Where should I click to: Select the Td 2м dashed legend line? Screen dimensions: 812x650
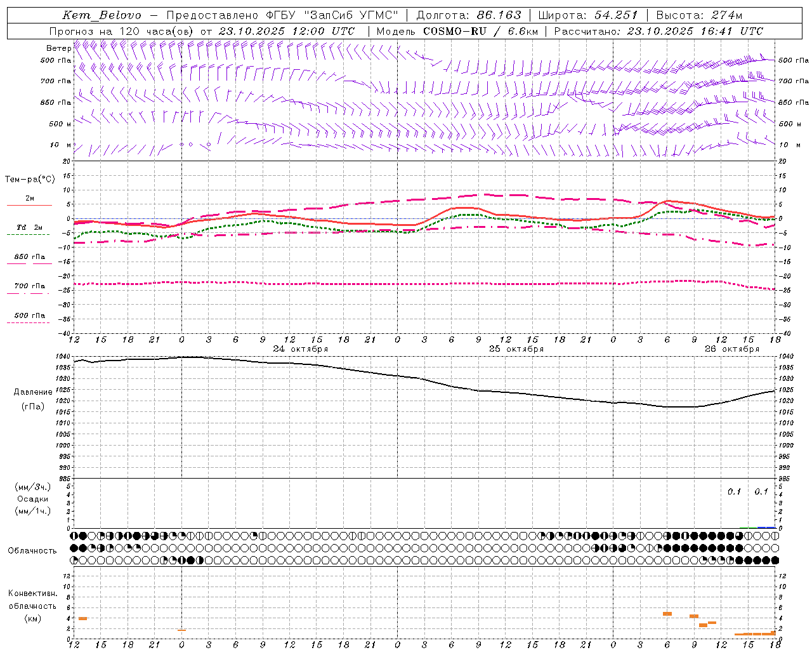tap(28, 234)
